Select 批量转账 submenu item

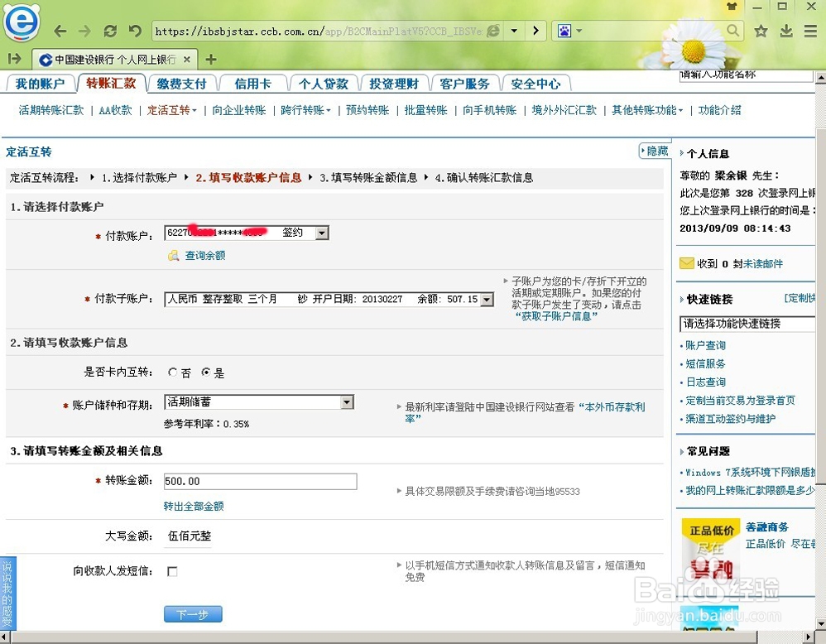coord(425,110)
